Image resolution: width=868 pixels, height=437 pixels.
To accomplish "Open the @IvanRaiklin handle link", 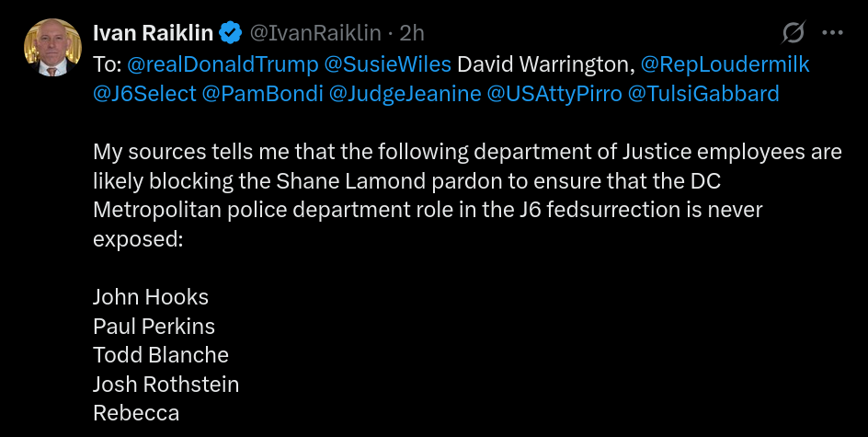I will 314,33.
